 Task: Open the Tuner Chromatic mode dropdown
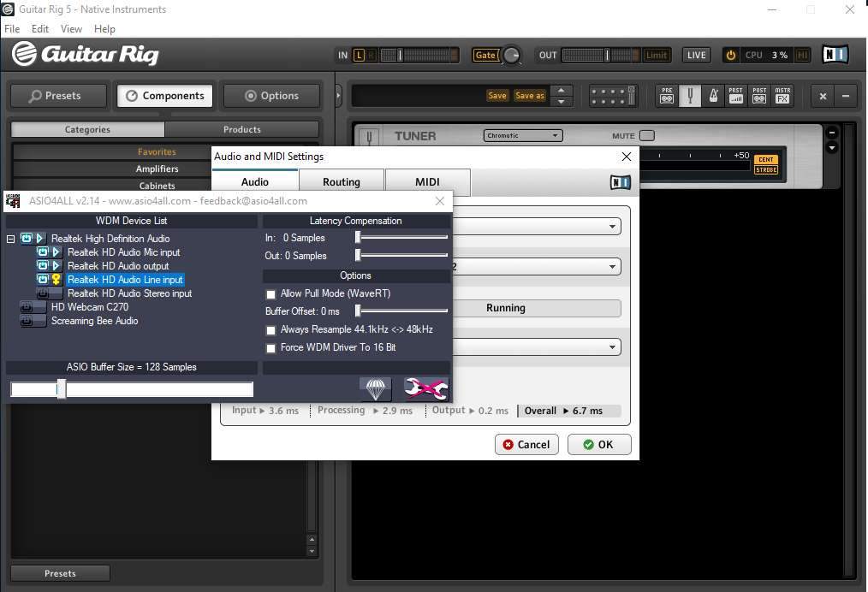click(x=523, y=135)
